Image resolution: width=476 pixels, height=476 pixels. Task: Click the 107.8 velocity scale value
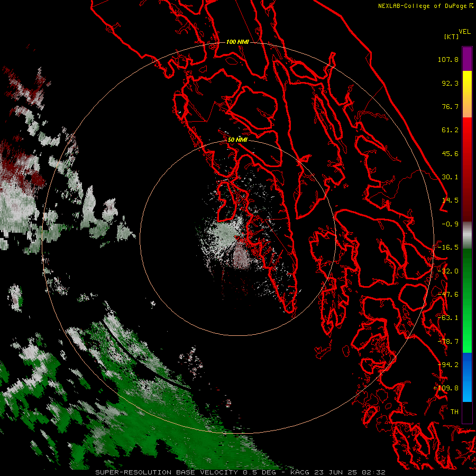click(448, 59)
